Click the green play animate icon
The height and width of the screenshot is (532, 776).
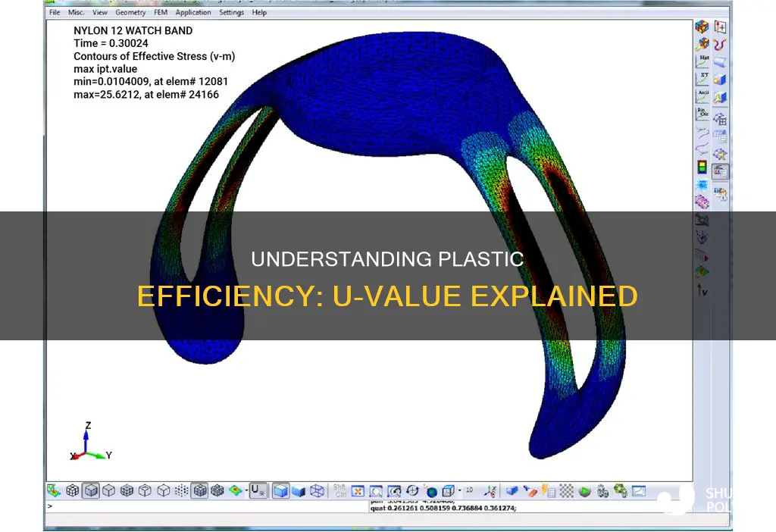click(584, 491)
